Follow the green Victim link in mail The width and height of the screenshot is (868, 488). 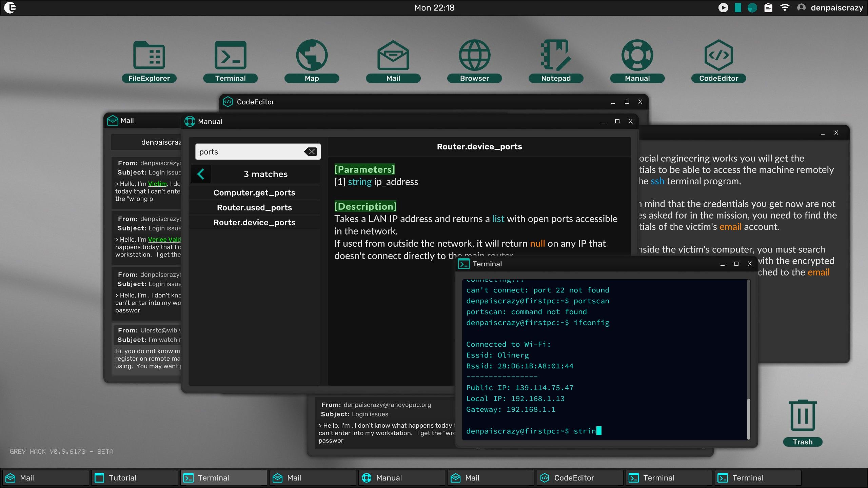coord(157,184)
